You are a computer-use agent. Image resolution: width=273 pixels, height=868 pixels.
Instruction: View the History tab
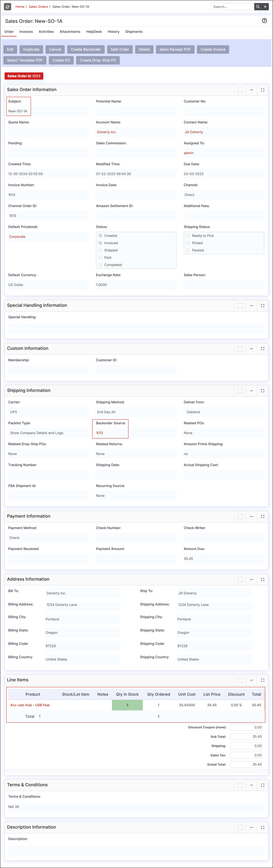[x=113, y=32]
